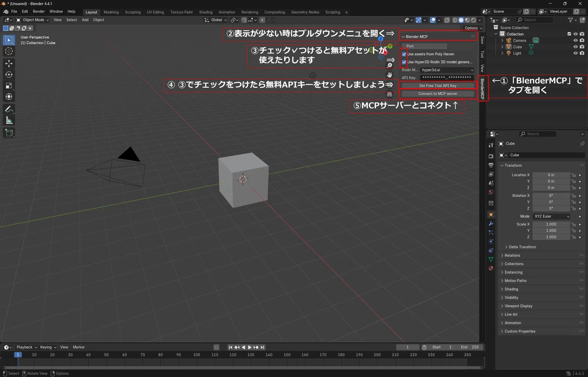Viewport: 588px width, 377px height.
Task: Hide the Light in viewport
Action: point(576,53)
